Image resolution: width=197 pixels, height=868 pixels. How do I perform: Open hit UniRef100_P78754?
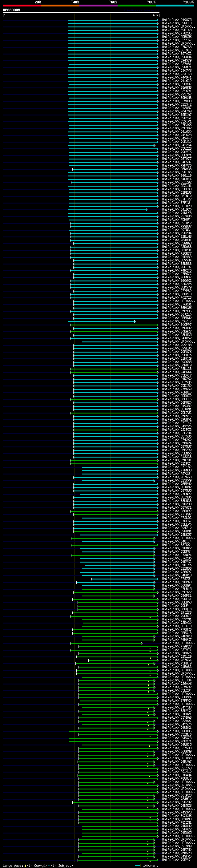coord(177,579)
